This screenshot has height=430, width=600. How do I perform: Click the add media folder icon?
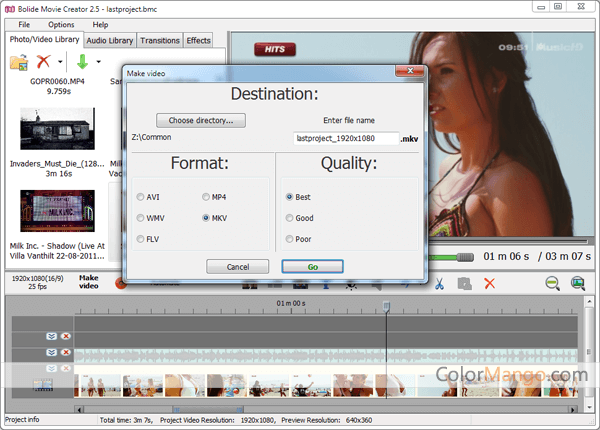[x=18, y=62]
